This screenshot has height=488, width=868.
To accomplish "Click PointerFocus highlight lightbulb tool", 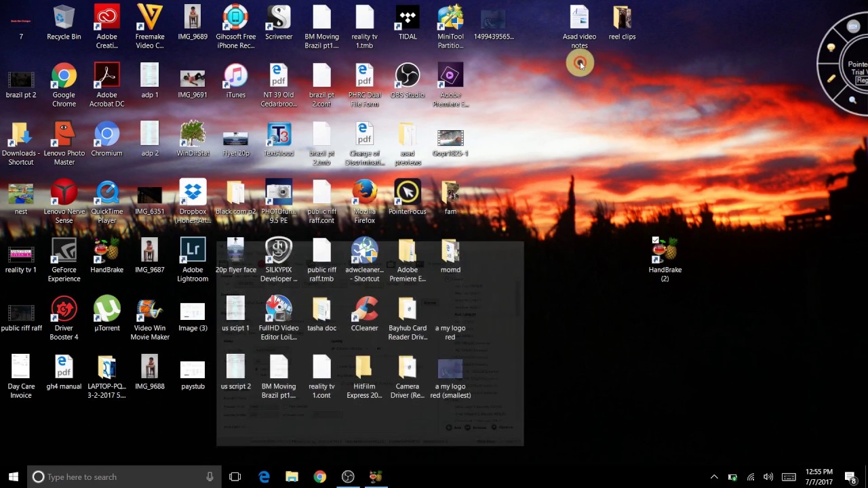I will (x=831, y=47).
